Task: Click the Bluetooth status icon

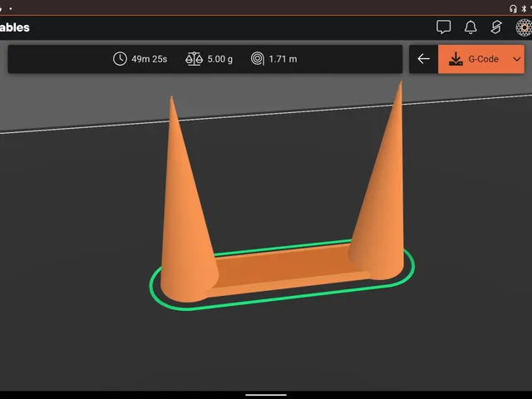Action: click(x=524, y=8)
